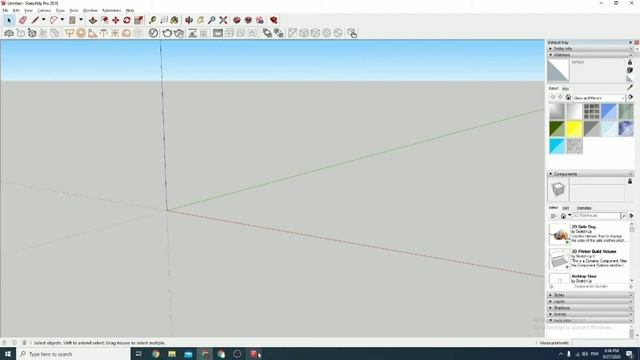Click the Components search button

[x=624, y=216]
